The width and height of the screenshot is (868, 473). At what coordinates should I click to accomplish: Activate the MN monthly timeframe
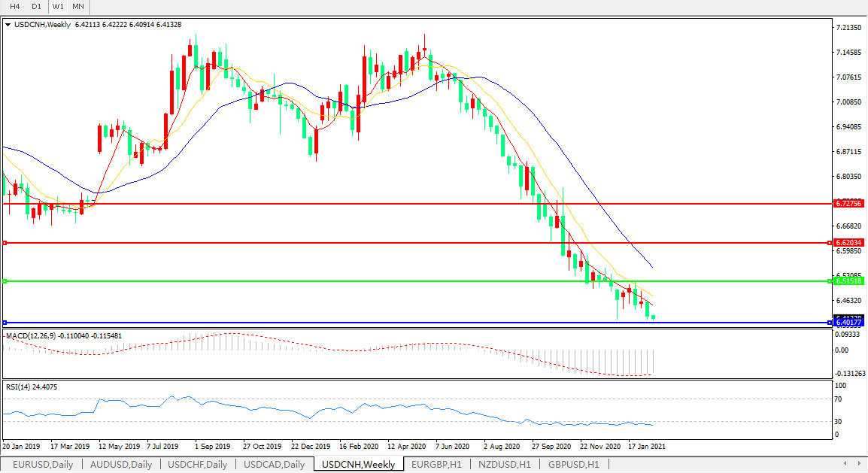click(78, 7)
